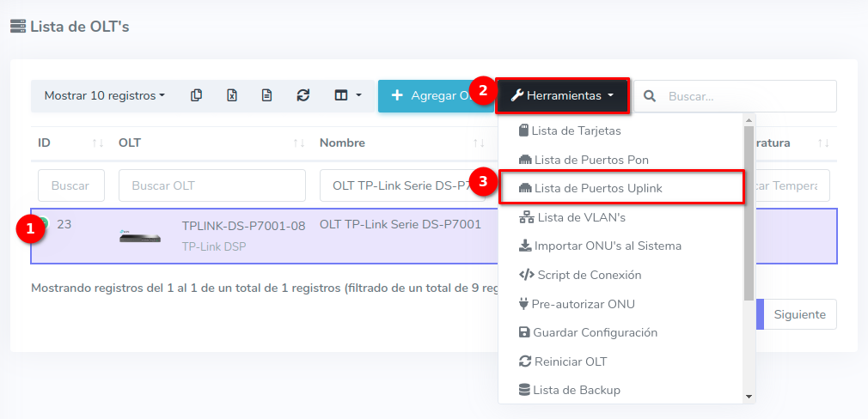
Task: Open the Mostrar 10 registros dropdown
Action: click(x=104, y=95)
